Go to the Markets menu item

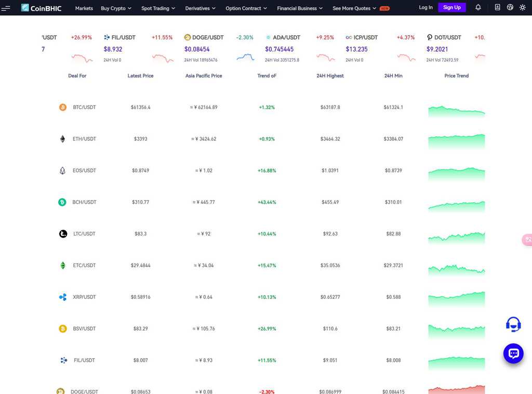click(x=84, y=8)
